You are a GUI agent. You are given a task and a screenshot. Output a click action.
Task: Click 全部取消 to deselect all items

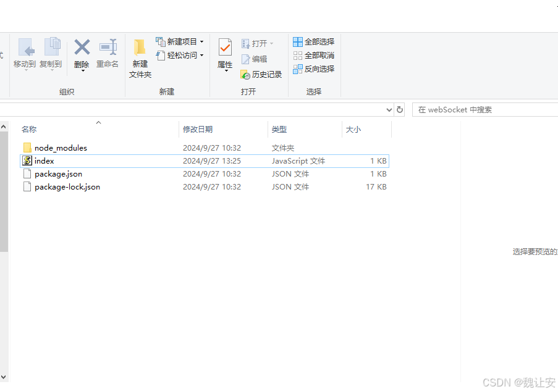click(x=314, y=55)
